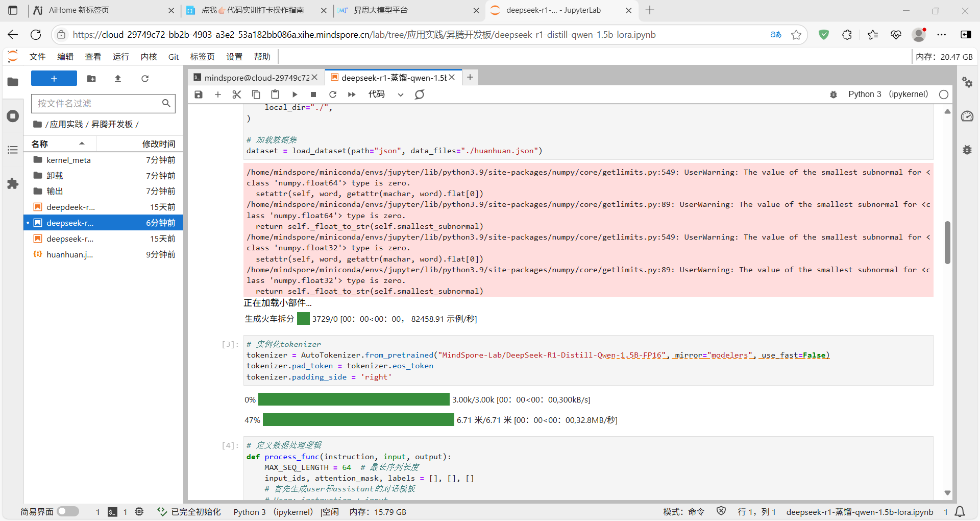Viewport: 980px width, 521px height.
Task: Sort files by 修改时间 column
Action: (158, 144)
